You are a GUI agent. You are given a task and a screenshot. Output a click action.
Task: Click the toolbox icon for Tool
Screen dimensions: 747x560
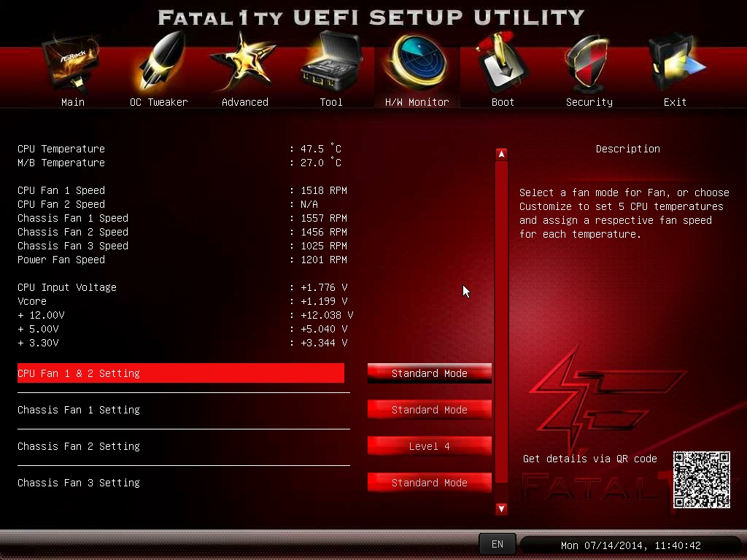click(332, 61)
